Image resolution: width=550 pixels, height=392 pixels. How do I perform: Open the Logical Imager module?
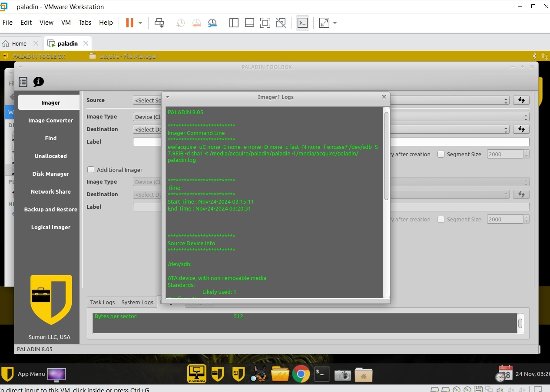50,227
